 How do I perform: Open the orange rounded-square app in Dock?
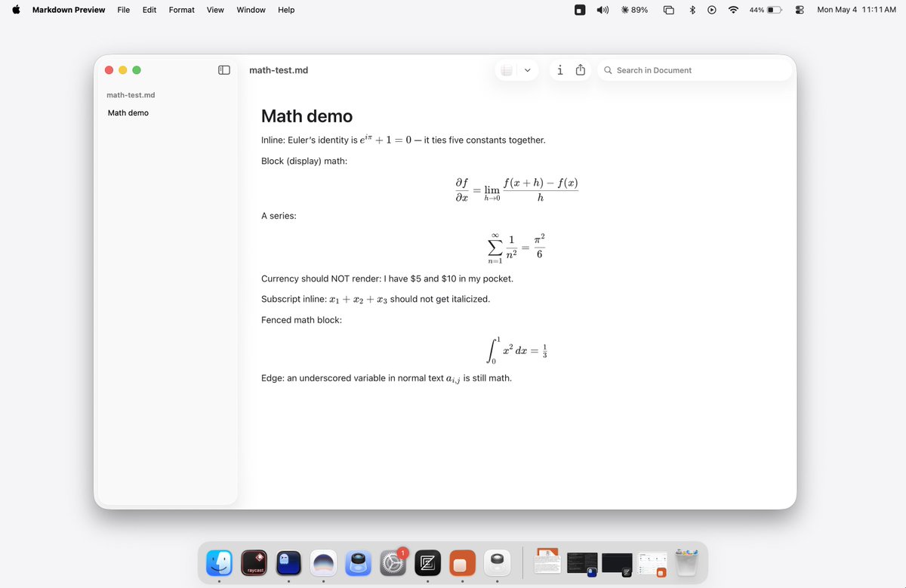click(x=462, y=562)
